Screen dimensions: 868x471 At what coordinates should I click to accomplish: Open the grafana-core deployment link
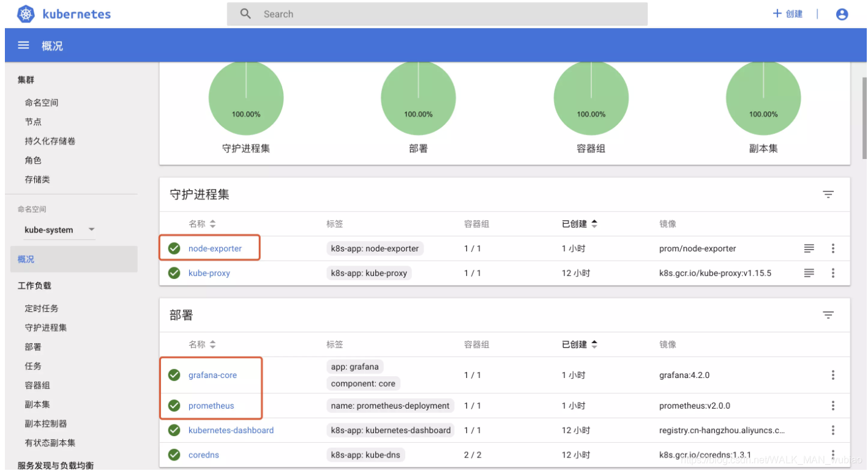[x=212, y=375]
